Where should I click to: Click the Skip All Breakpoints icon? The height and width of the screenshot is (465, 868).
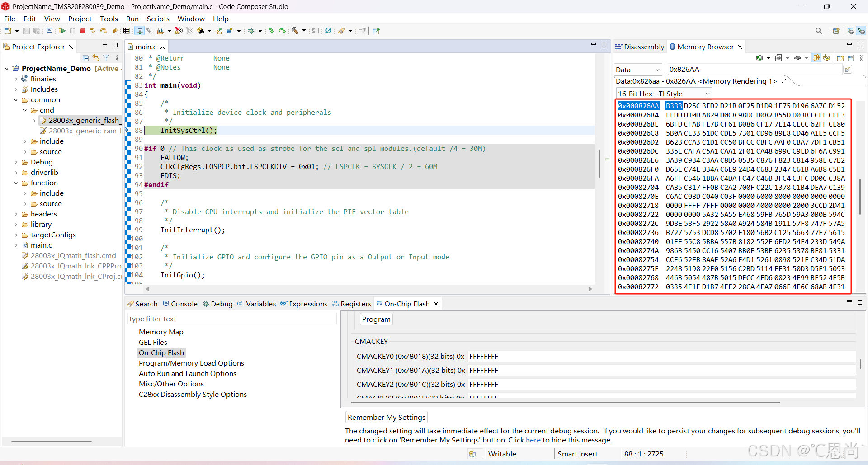pos(328,31)
